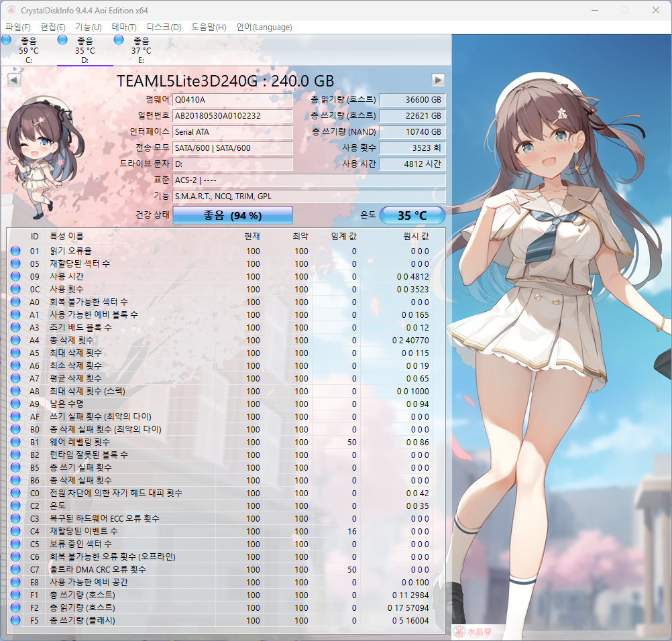672x641 pixels.
Task: Click the 좋음 (94 %) health status button
Action: (232, 215)
